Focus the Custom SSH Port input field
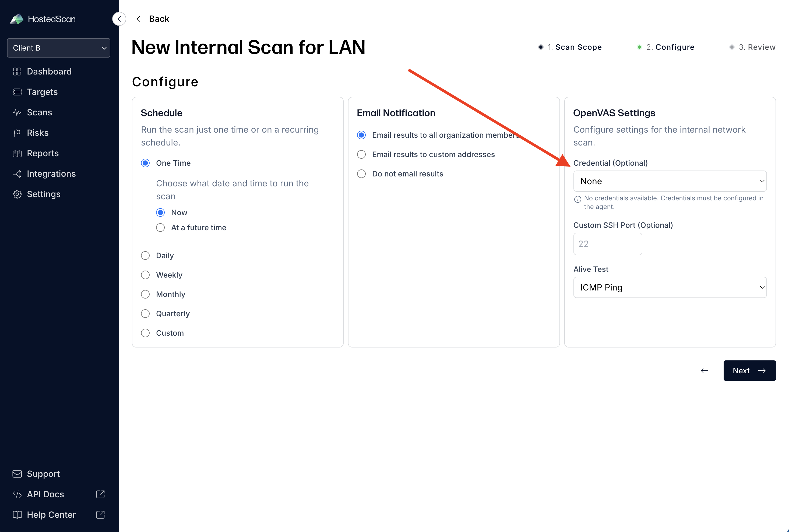 tap(607, 244)
